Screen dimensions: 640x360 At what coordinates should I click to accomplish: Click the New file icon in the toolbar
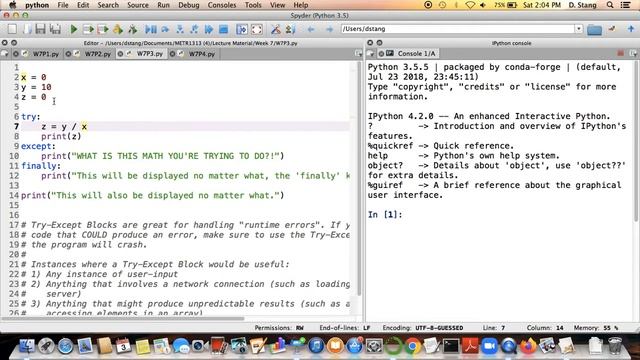click(12, 29)
